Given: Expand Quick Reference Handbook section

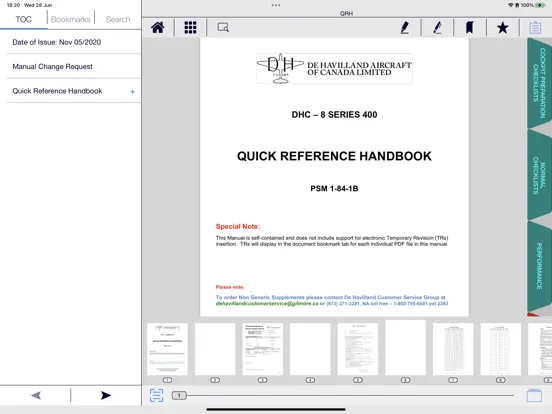Looking at the screenshot, I should (132, 92).
